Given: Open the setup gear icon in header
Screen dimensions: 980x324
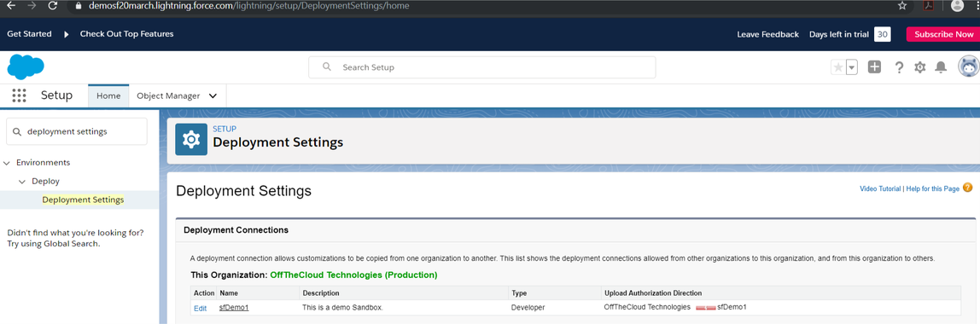Looking at the screenshot, I should 919,67.
